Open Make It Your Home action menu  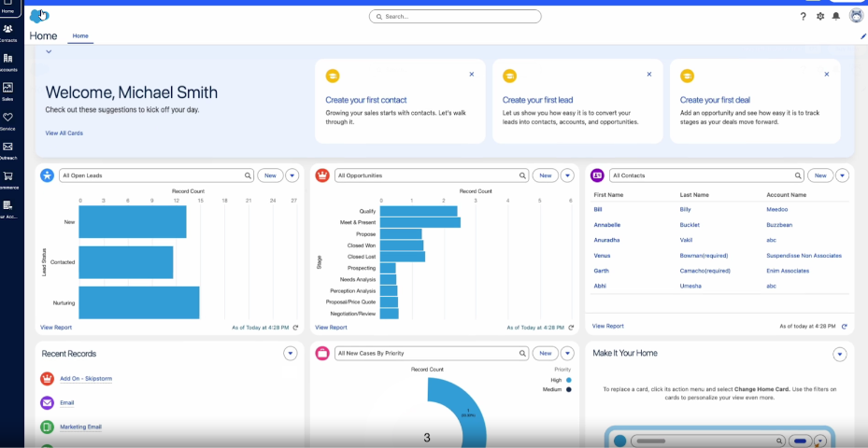pos(840,354)
